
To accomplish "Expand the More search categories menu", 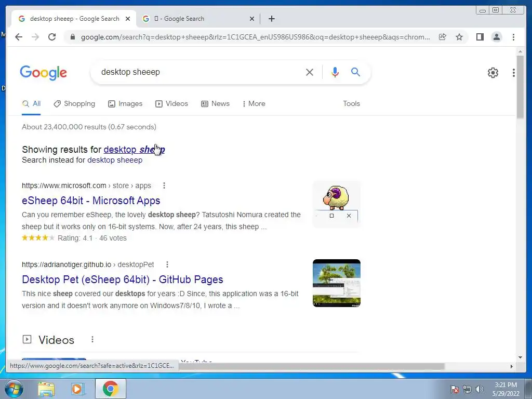I will pyautogui.click(x=254, y=104).
